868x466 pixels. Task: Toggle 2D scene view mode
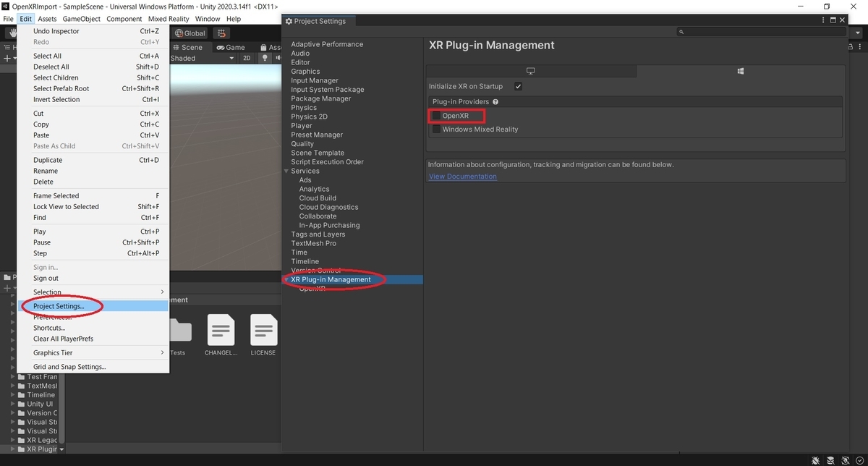coord(247,58)
